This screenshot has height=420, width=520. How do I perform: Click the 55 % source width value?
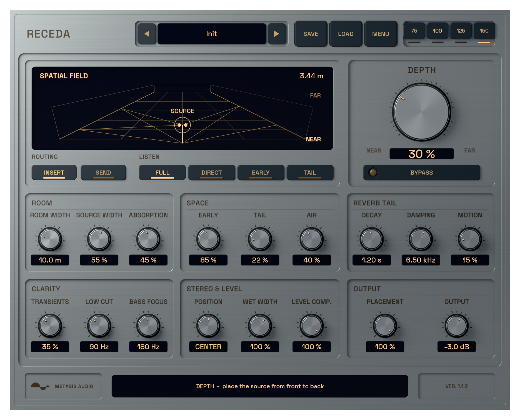[99, 260]
